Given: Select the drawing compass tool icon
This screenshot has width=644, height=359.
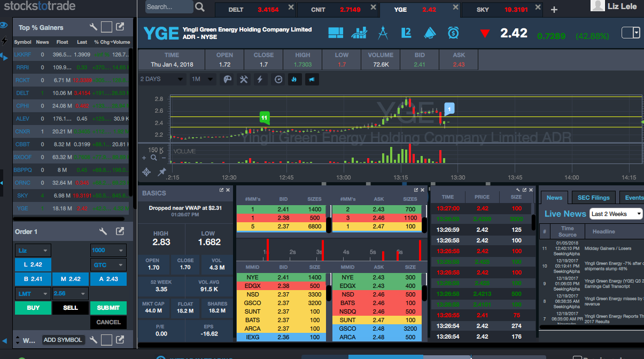Looking at the screenshot, I should click(x=383, y=33).
